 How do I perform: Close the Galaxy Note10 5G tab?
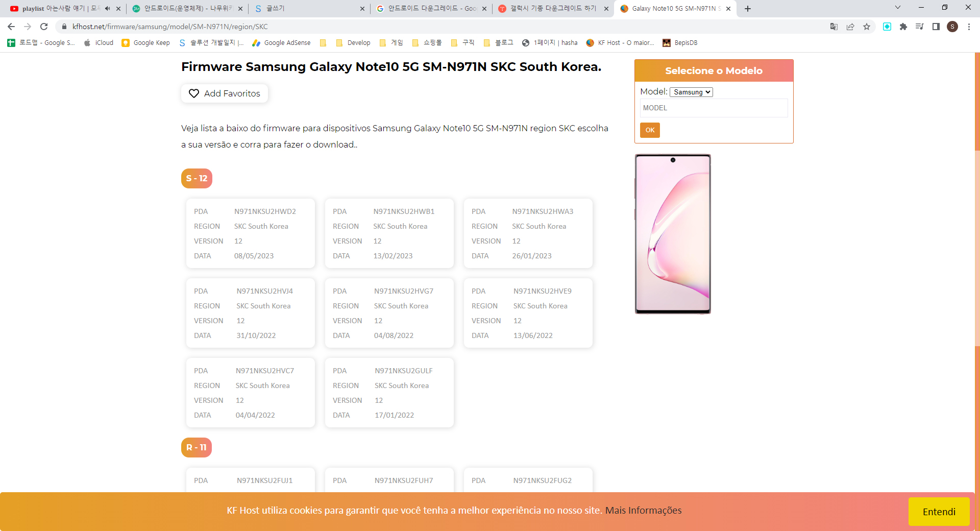[728, 9]
